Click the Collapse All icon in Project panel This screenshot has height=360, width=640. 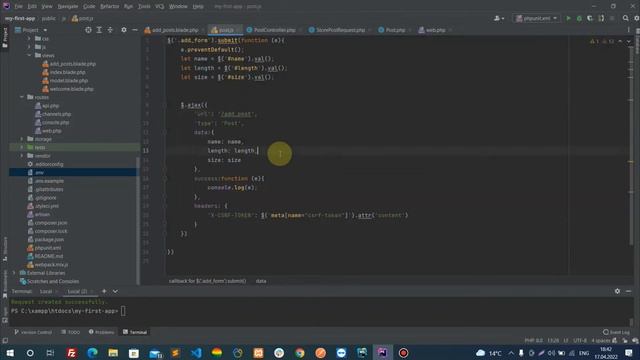pos(110,30)
